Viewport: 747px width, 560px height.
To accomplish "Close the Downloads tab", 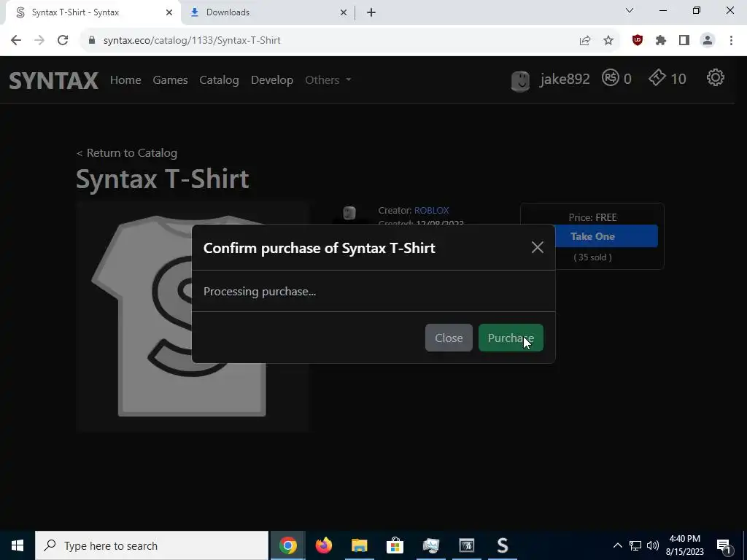I will pyautogui.click(x=343, y=12).
